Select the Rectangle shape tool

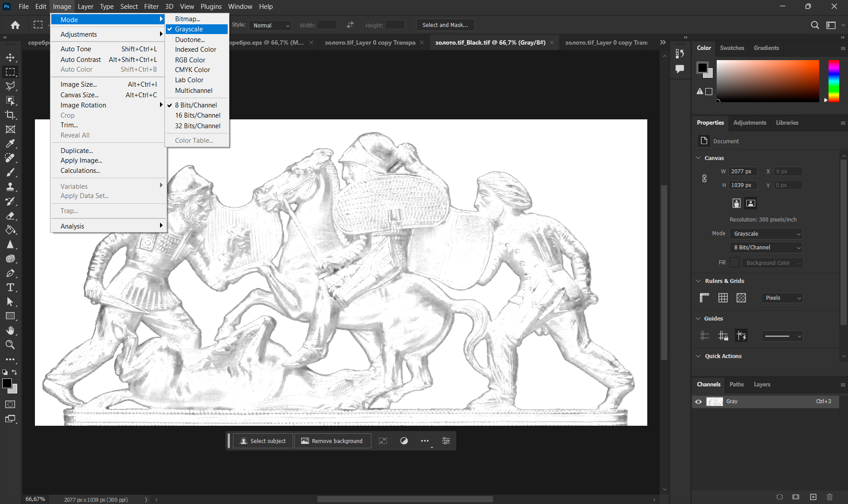coord(10,316)
